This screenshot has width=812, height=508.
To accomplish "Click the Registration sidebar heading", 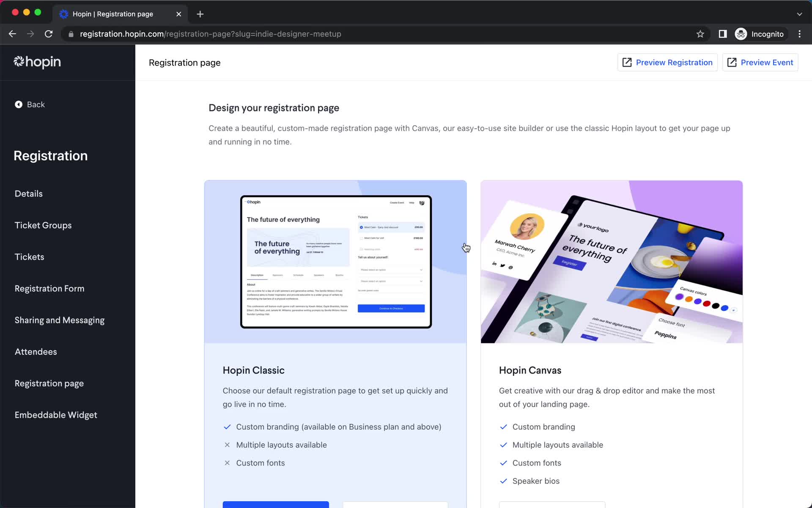I will pyautogui.click(x=50, y=156).
